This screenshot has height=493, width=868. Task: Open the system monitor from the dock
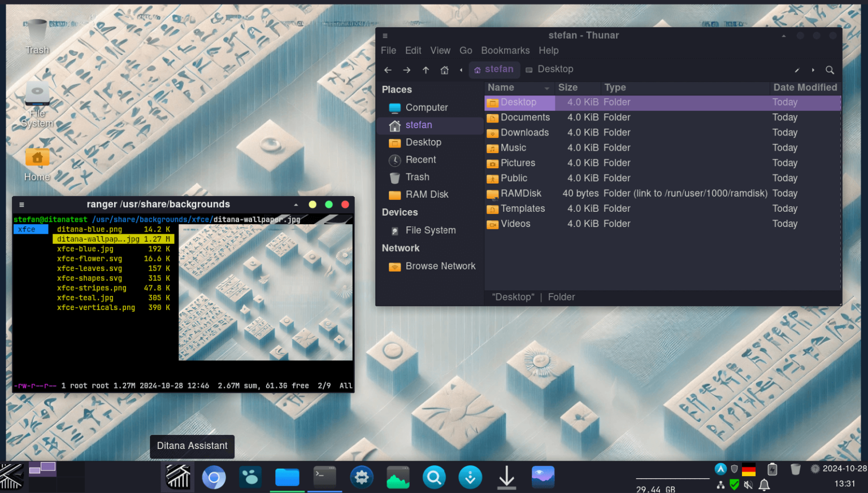pos(398,477)
